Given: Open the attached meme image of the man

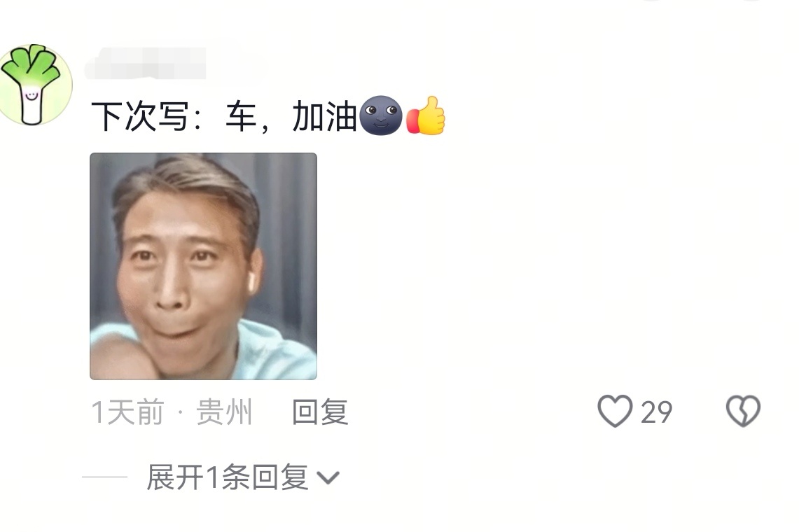Looking at the screenshot, I should 203,266.
